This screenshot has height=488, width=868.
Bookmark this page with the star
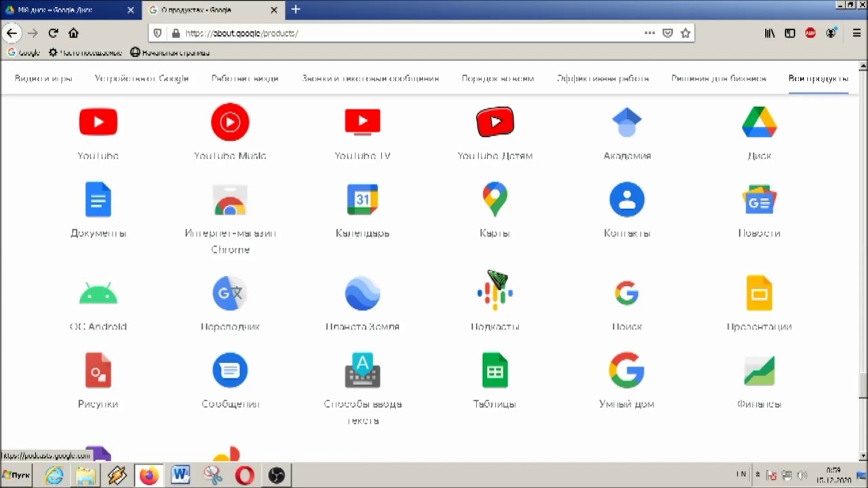686,33
